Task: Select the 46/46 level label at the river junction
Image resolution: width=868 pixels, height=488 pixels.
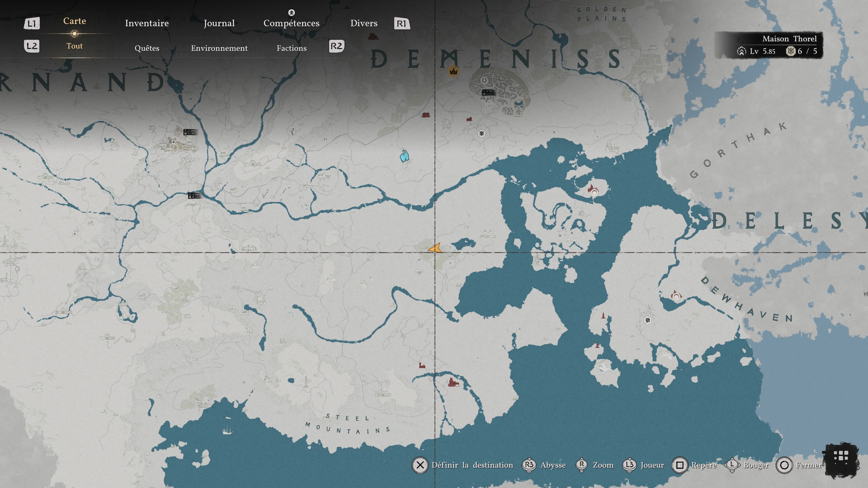Action: [x=194, y=195]
